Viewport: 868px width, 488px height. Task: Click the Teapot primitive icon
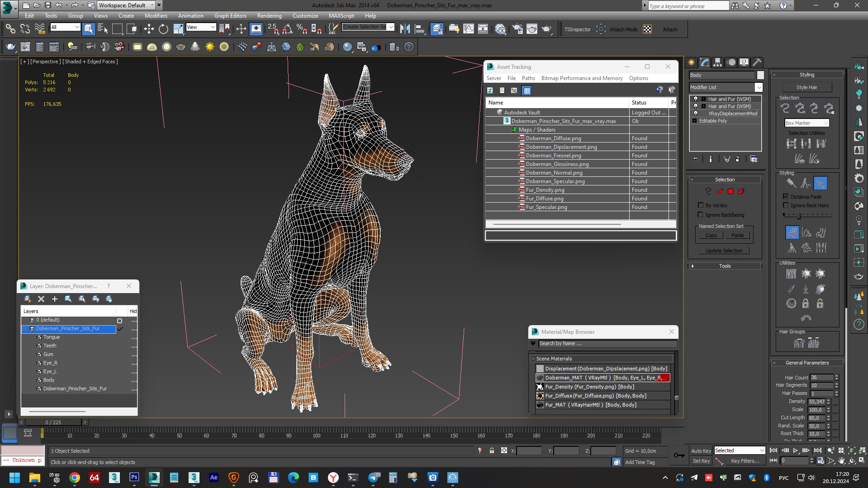[x=180, y=47]
